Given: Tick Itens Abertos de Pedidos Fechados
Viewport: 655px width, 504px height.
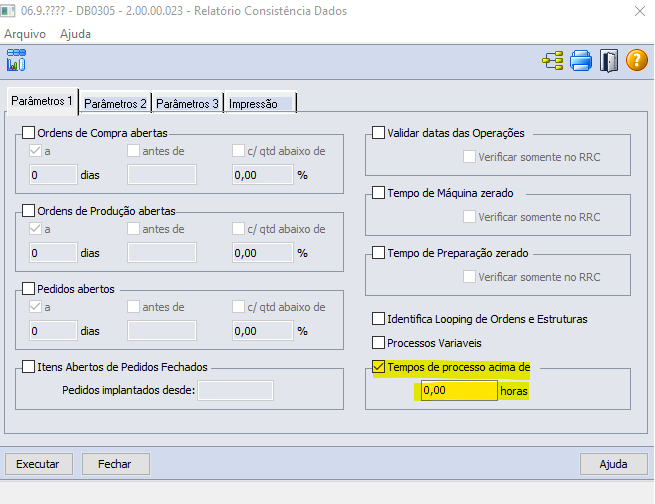Looking at the screenshot, I should [x=28, y=367].
